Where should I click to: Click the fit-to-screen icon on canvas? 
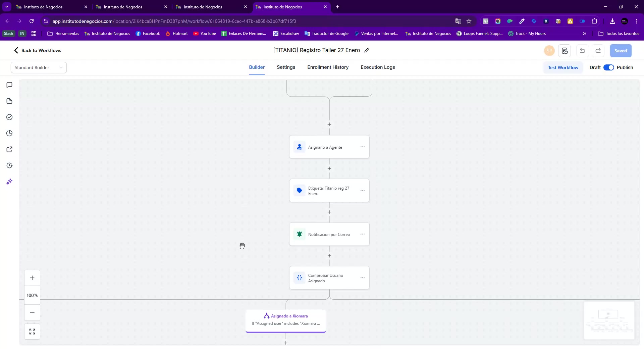point(32,332)
